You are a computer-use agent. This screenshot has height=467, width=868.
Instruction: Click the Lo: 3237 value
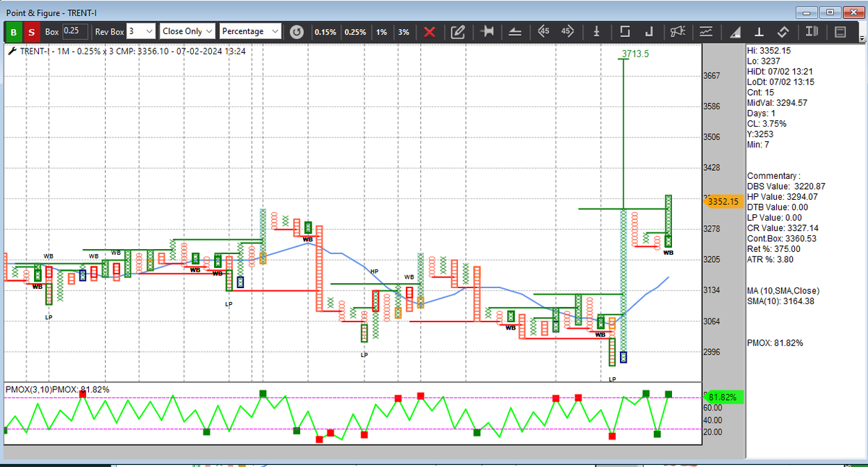coord(762,62)
